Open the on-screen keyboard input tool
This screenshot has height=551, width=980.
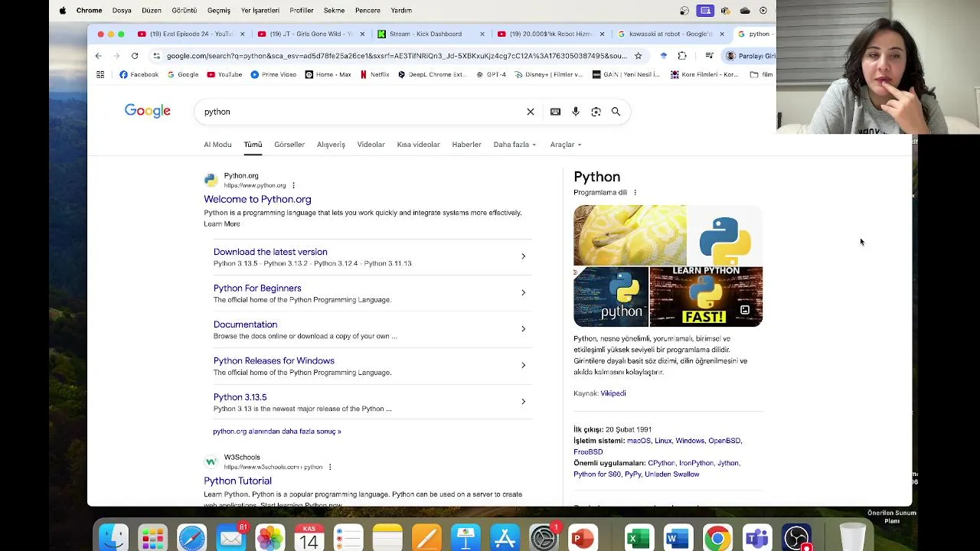click(555, 112)
